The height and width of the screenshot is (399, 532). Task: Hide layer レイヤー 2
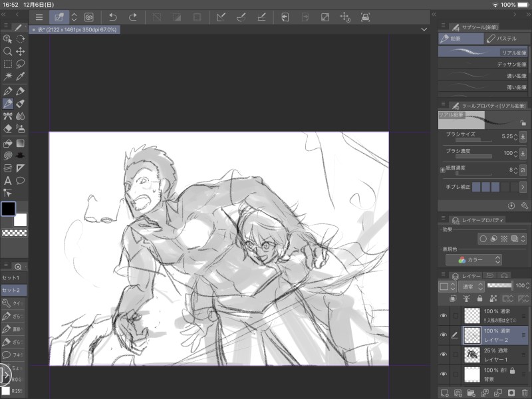[443, 335]
